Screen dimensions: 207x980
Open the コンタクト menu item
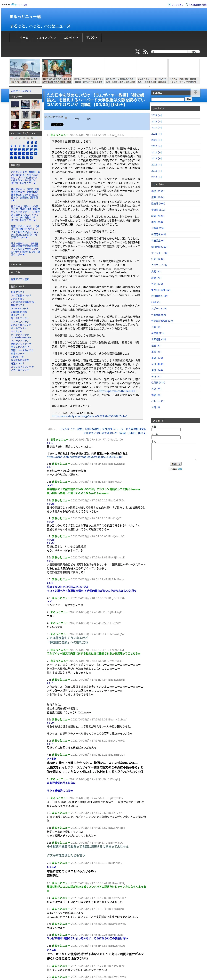tap(71, 38)
